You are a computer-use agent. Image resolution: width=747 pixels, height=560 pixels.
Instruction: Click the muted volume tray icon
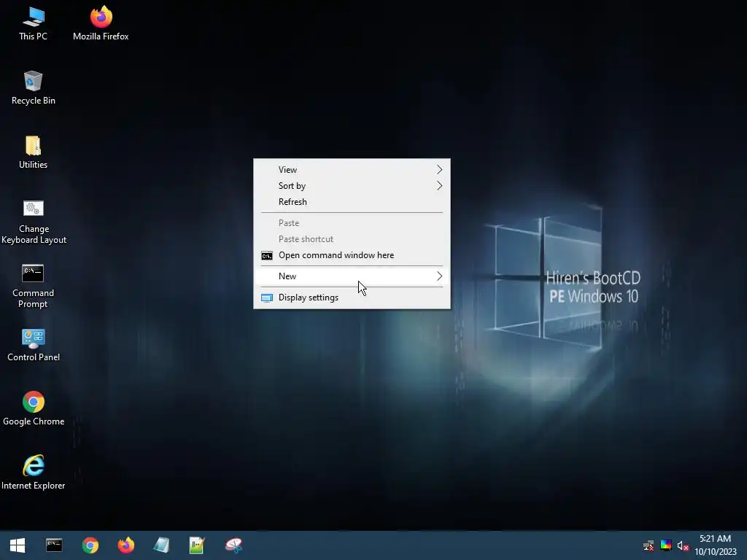[683, 545]
